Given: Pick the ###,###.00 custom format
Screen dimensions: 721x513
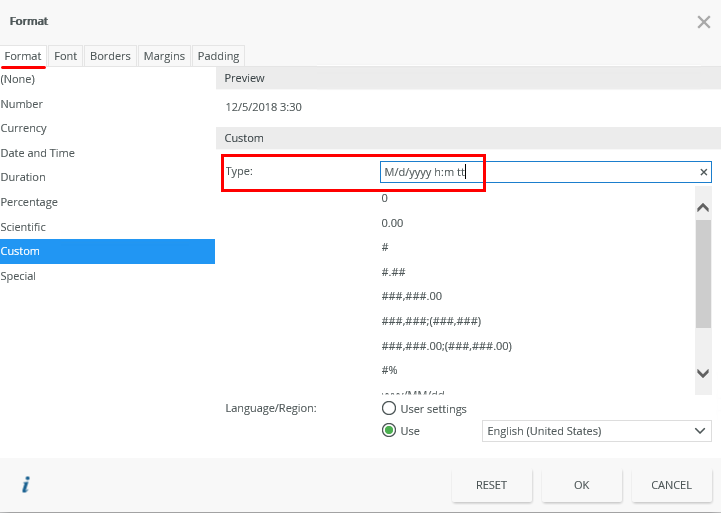Looking at the screenshot, I should (412, 296).
